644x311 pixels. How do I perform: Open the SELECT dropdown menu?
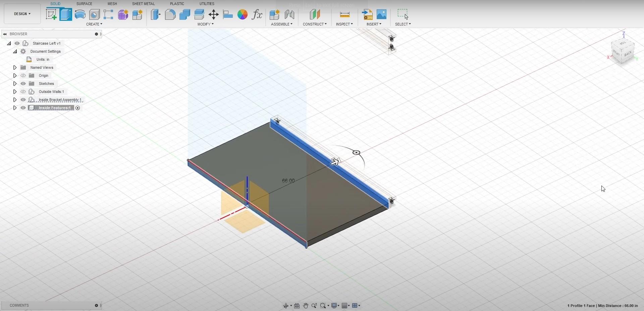(403, 24)
